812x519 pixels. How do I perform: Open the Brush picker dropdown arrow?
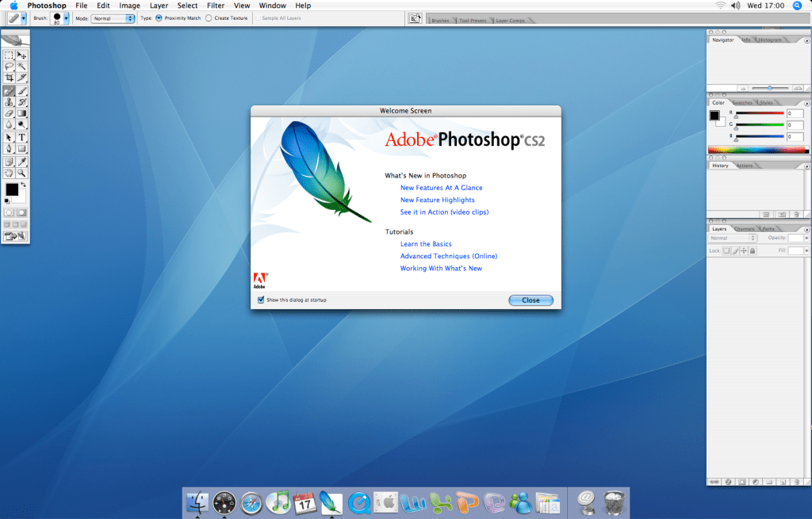pyautogui.click(x=67, y=17)
